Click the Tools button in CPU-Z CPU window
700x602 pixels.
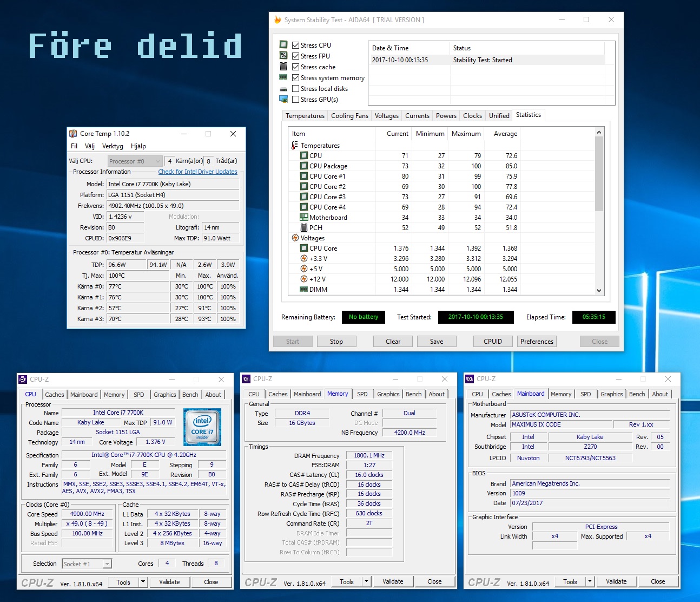tap(123, 582)
